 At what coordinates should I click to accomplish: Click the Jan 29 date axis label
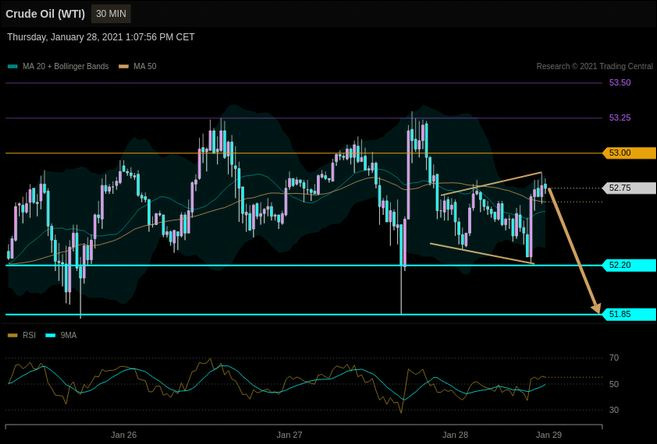tap(549, 435)
